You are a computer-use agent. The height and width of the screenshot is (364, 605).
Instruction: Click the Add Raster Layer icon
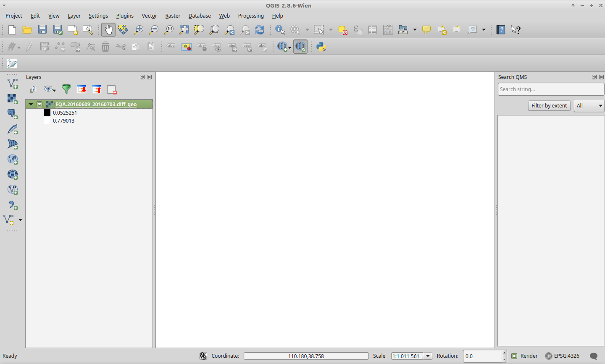[12, 99]
